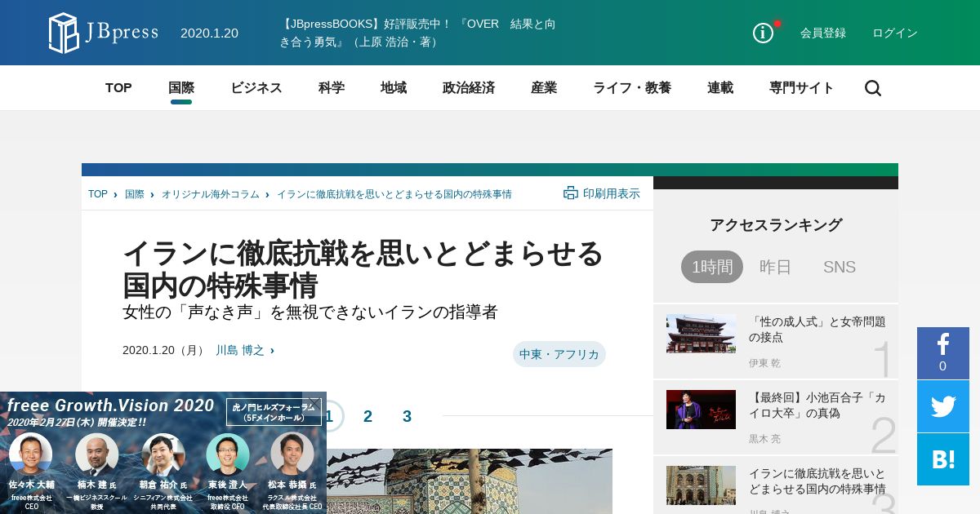Go to article page 3
980x514 pixels.
pos(407,416)
